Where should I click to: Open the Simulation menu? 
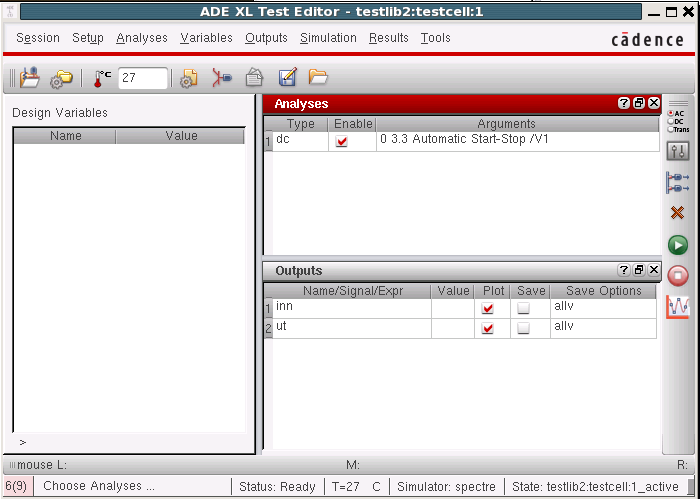328,38
